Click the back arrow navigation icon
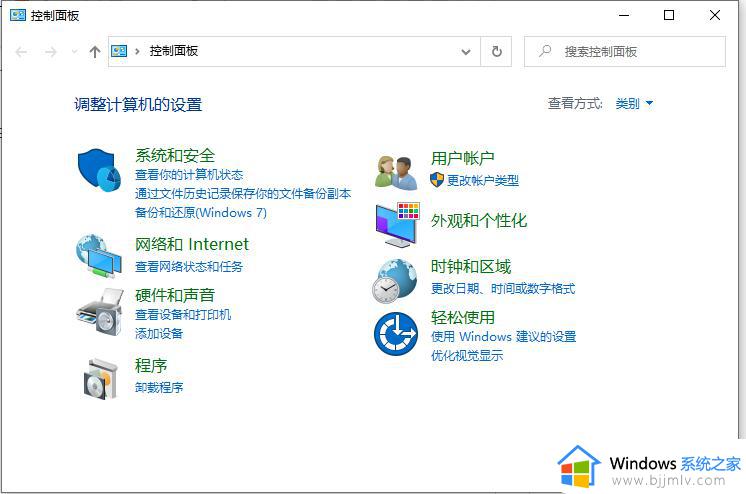Image resolution: width=746 pixels, height=494 pixels. click(21, 51)
